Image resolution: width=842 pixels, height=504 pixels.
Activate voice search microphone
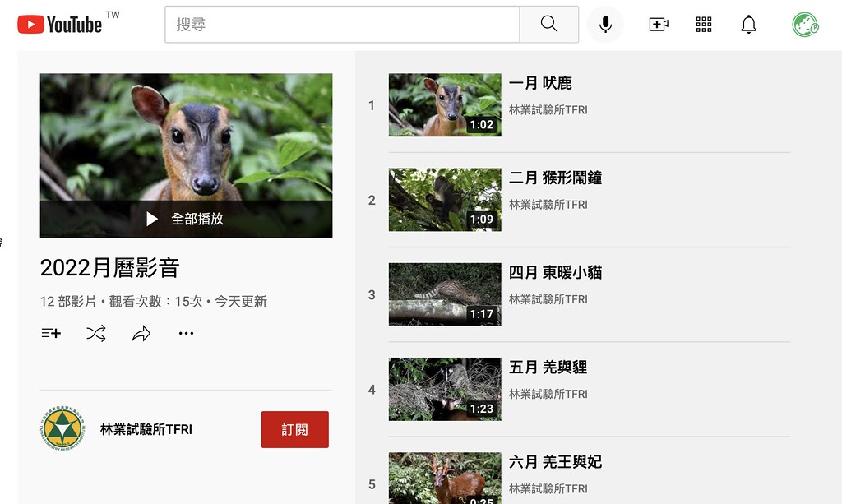pos(605,25)
